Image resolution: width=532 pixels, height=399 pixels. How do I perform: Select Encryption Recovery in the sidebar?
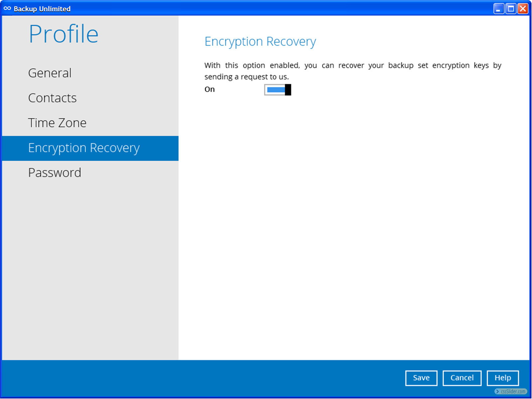click(84, 148)
